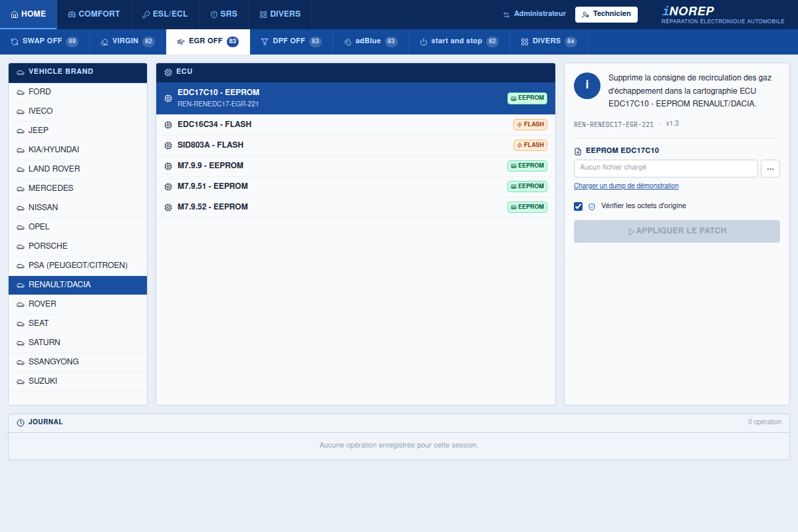
Task: Select M7.9.51 - EEPROM ECU row
Action: pos(356,187)
